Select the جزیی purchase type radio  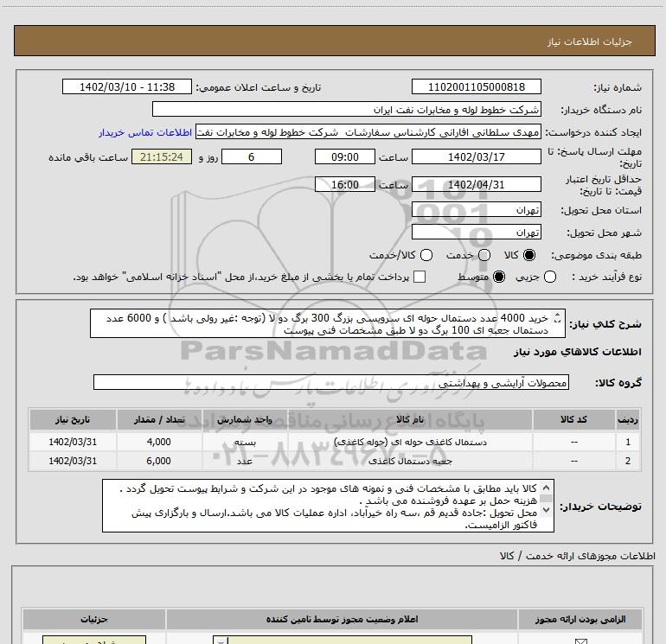550,277
